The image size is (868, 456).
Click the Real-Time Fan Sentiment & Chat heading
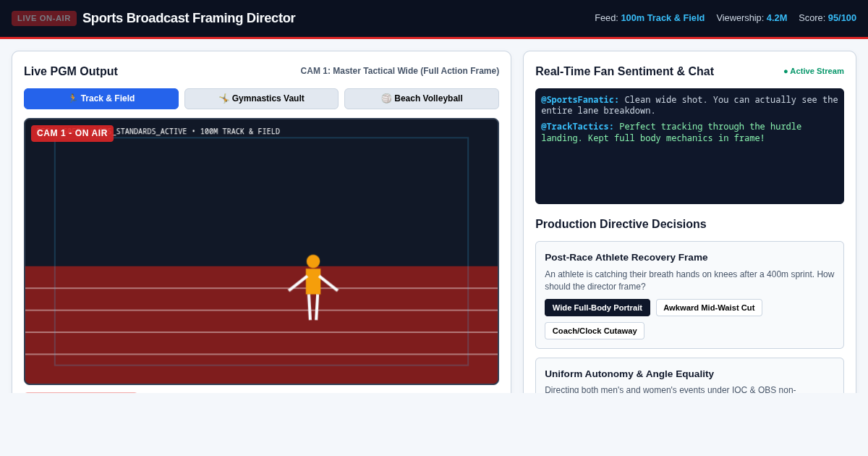[x=624, y=72]
